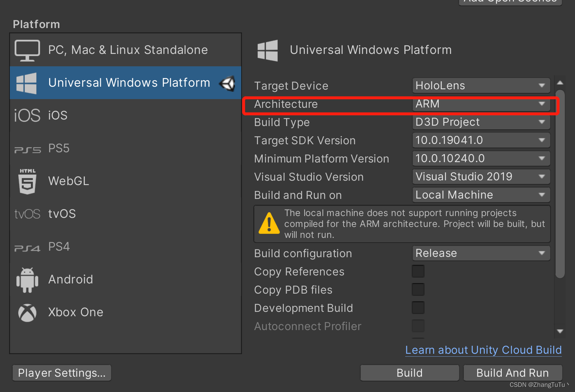Click the Target SDK Version label
575x392 pixels.
point(305,141)
